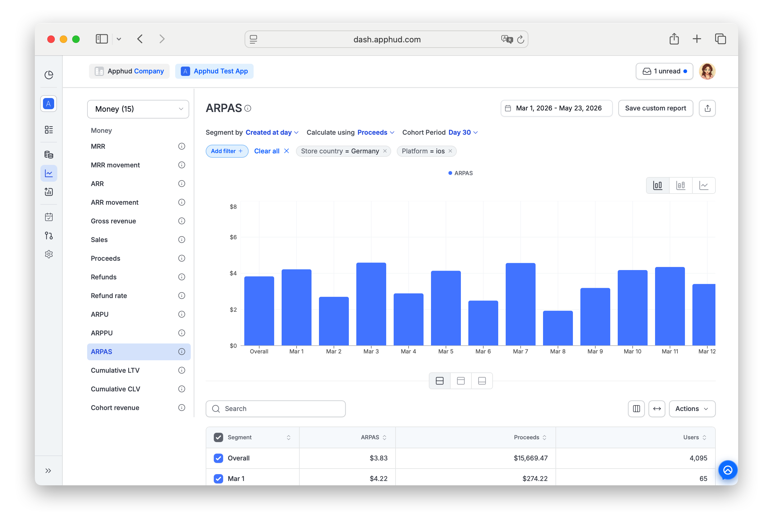Click Save custom report
The height and width of the screenshot is (532, 773).
click(655, 108)
